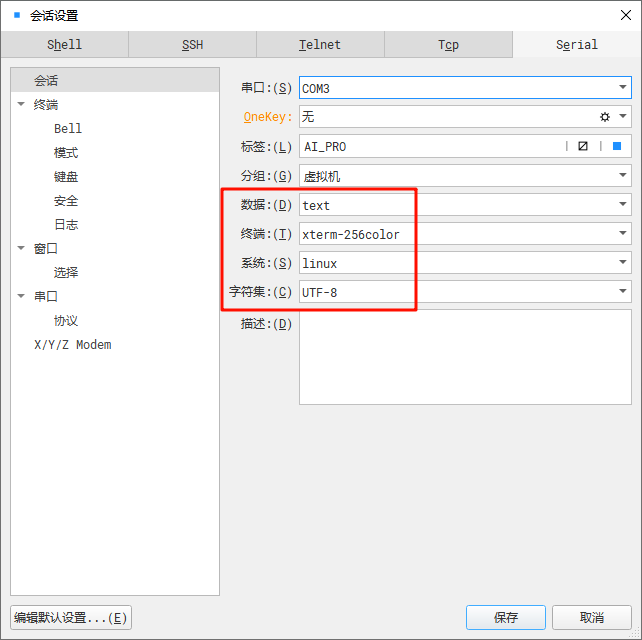Select 日志 in the settings tree
Screen dimensions: 642x640
pyautogui.click(x=66, y=224)
